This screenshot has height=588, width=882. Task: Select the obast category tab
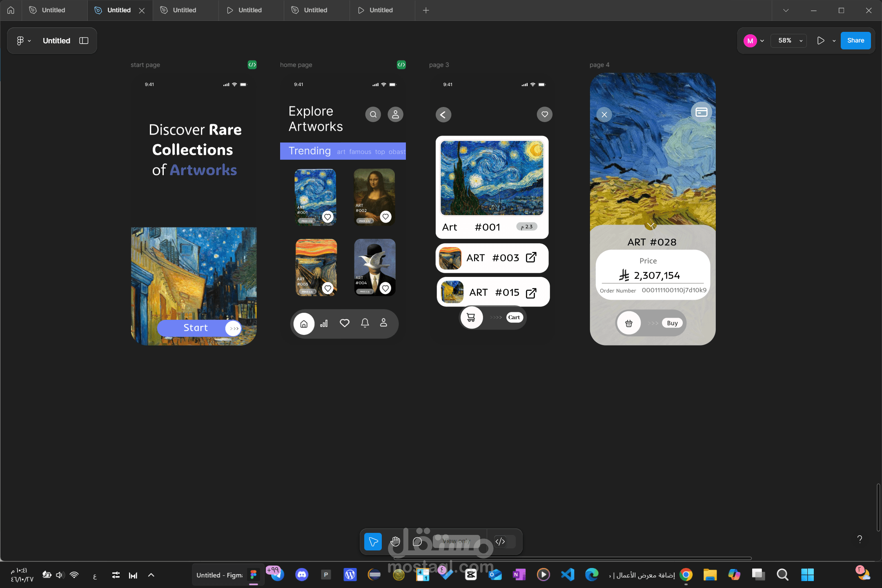point(397,152)
